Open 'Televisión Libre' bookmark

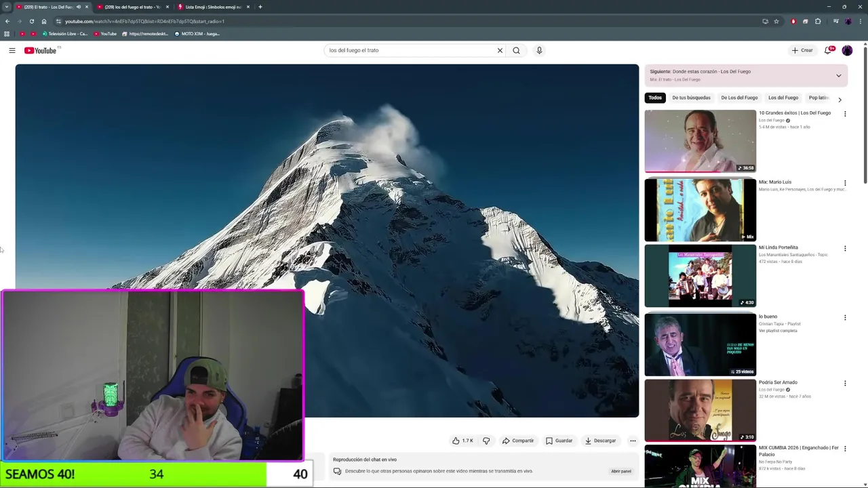[x=64, y=33]
